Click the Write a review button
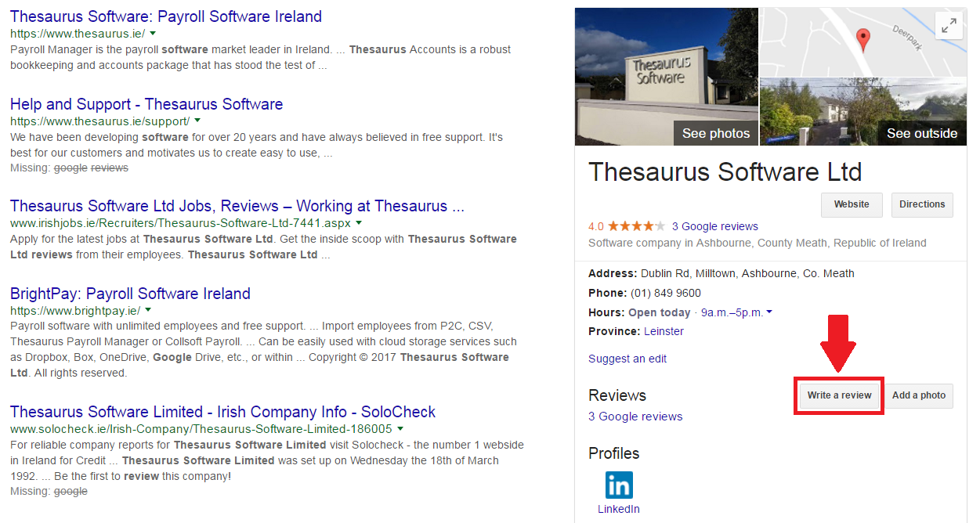 839,395
